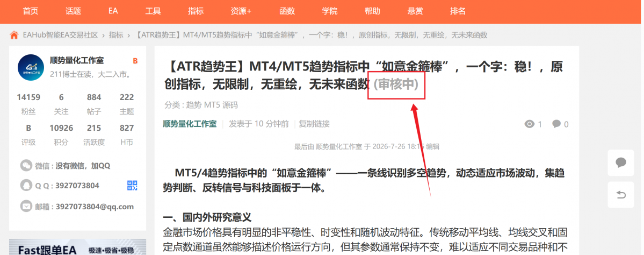Go to the EA nav section
This screenshot has width=644, height=255.
pyautogui.click(x=113, y=11)
